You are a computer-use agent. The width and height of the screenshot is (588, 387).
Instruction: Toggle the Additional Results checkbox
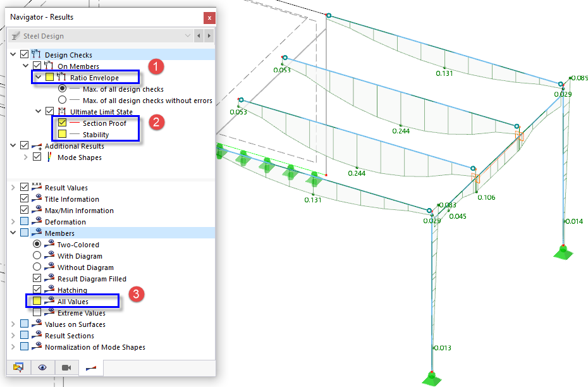coord(25,145)
